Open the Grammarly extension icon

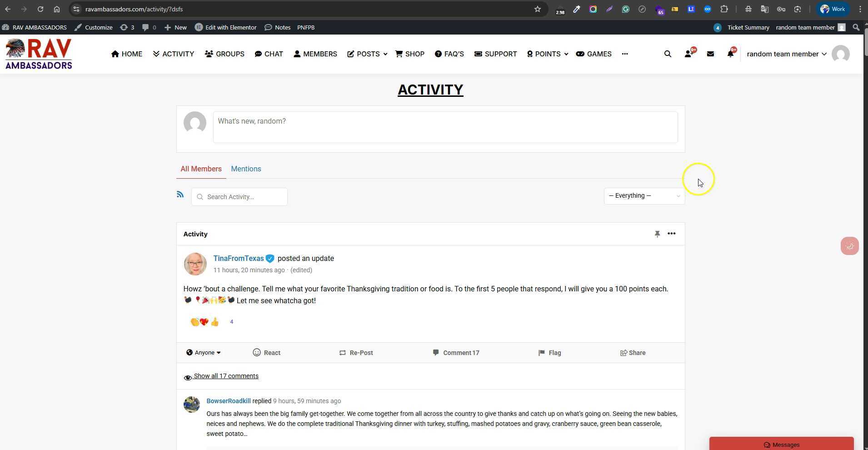coord(626,9)
